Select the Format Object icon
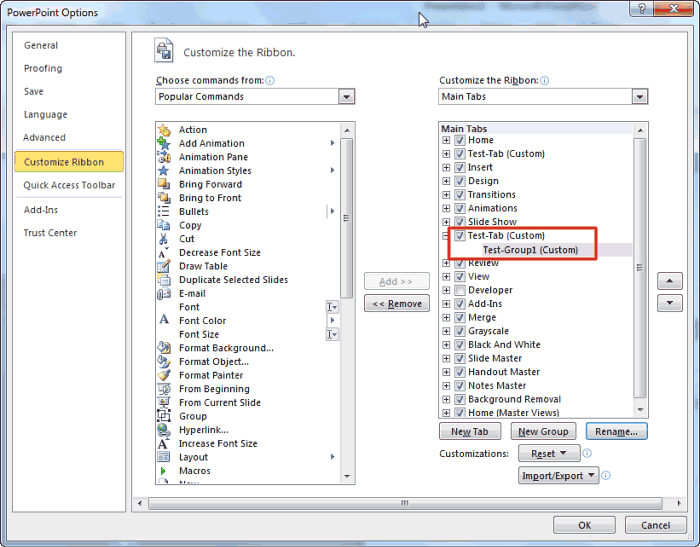Image resolution: width=700 pixels, height=547 pixels. click(x=164, y=362)
